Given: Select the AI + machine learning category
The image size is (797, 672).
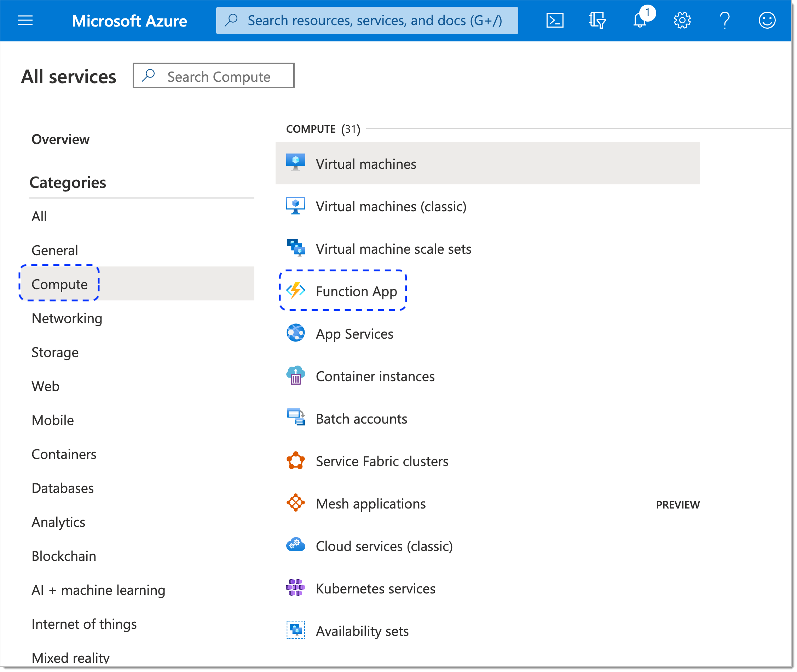Looking at the screenshot, I should pyautogui.click(x=99, y=590).
